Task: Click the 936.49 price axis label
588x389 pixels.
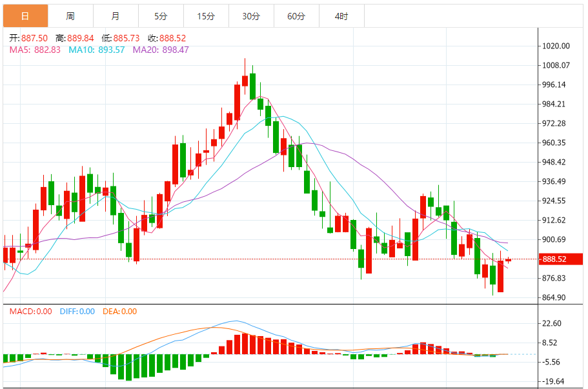Action: (x=554, y=181)
